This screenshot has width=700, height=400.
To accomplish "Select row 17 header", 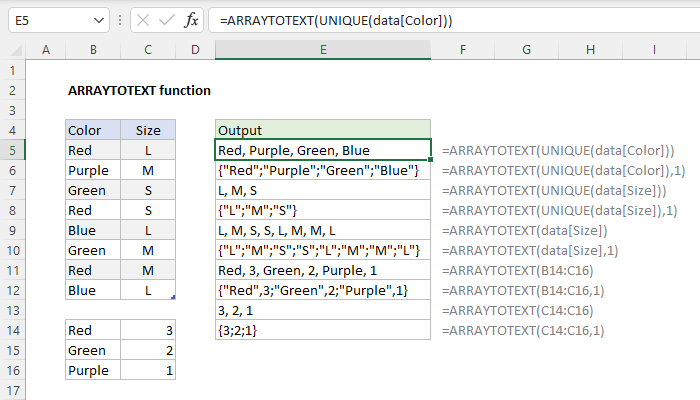I will (12, 390).
